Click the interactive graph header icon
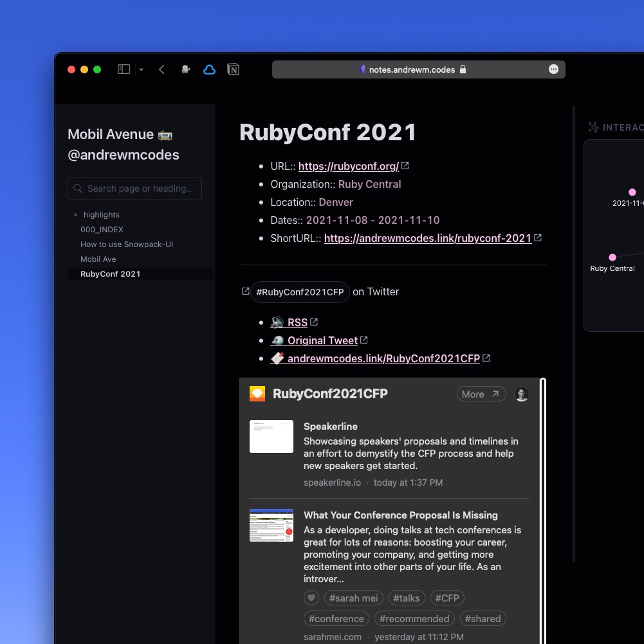Image resolution: width=644 pixels, height=644 pixels. (593, 127)
